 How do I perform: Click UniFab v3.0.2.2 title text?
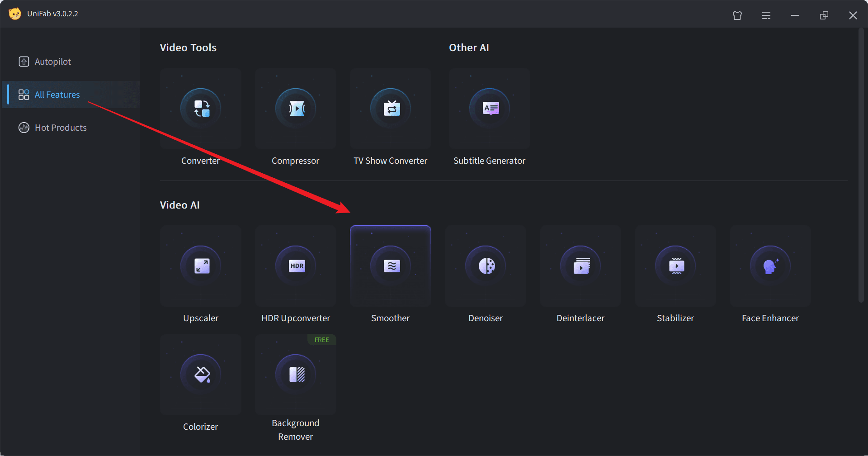(x=52, y=14)
